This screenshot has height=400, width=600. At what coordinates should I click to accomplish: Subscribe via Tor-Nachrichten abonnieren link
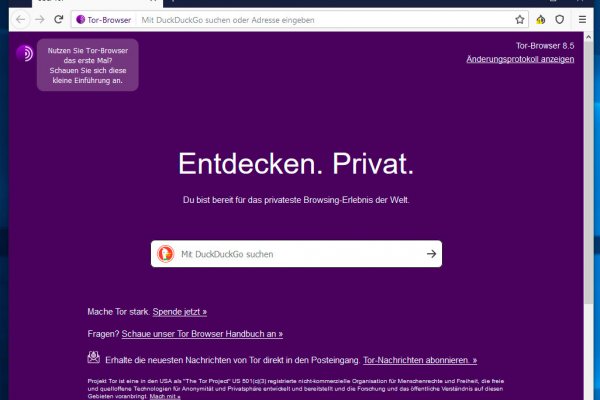pos(420,360)
